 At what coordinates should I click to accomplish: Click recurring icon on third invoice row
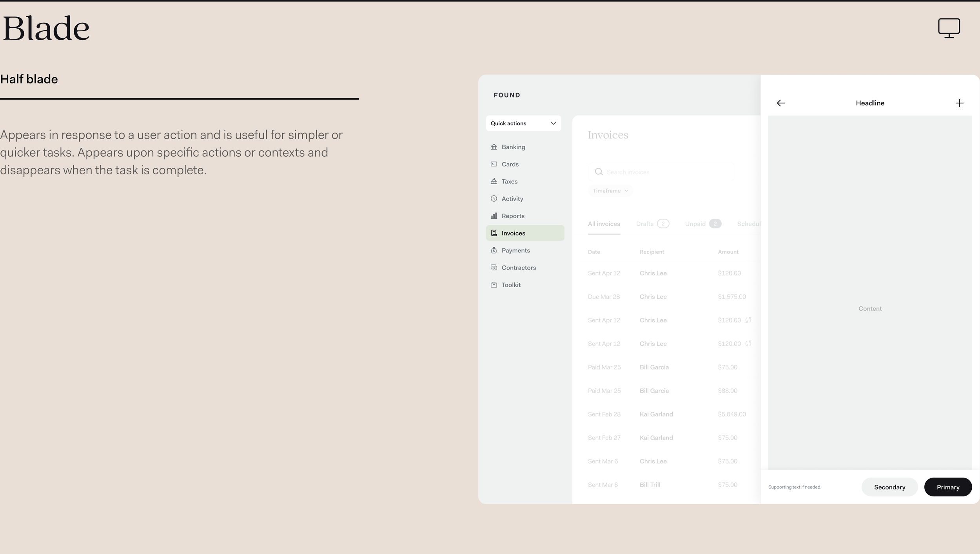click(x=748, y=320)
